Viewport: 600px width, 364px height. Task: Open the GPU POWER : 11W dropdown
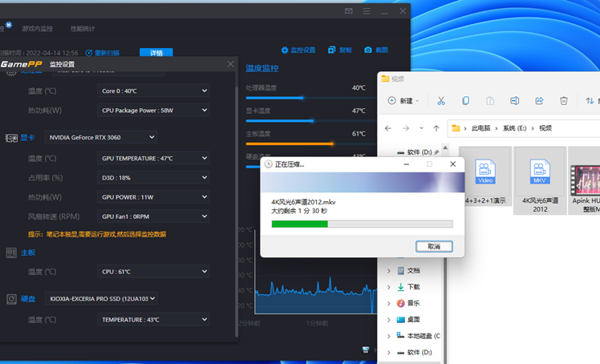[x=153, y=197]
